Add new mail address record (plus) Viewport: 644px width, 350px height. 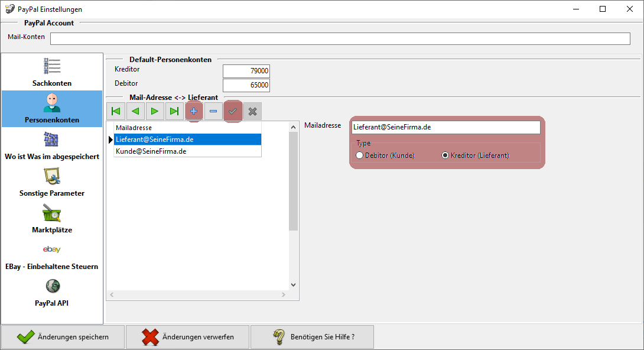[194, 111]
